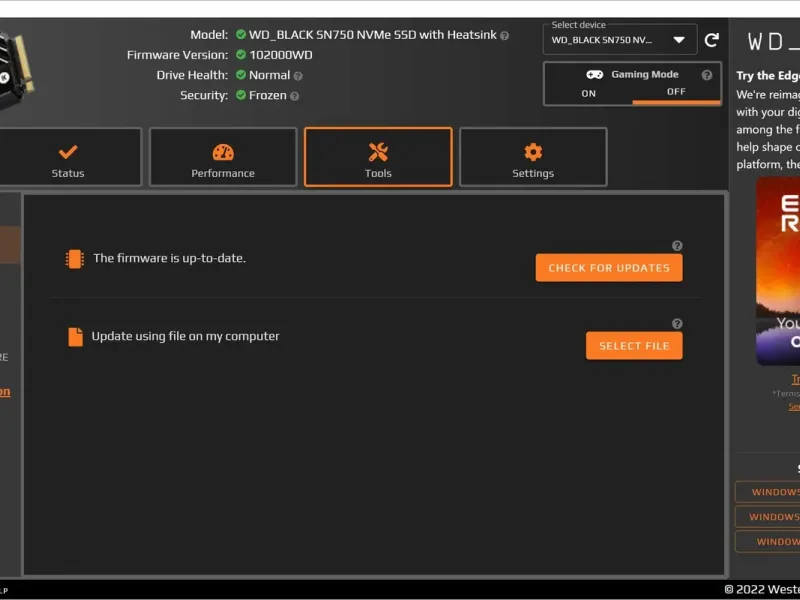Click the 2022 Western Digital copyright text
The height and width of the screenshot is (600, 800).
[x=762, y=590]
